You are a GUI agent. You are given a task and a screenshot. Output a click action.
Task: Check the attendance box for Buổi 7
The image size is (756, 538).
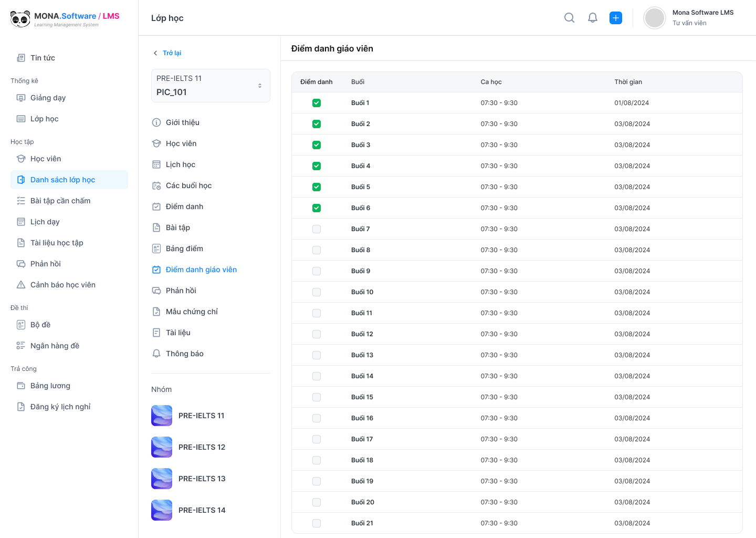coord(317,229)
